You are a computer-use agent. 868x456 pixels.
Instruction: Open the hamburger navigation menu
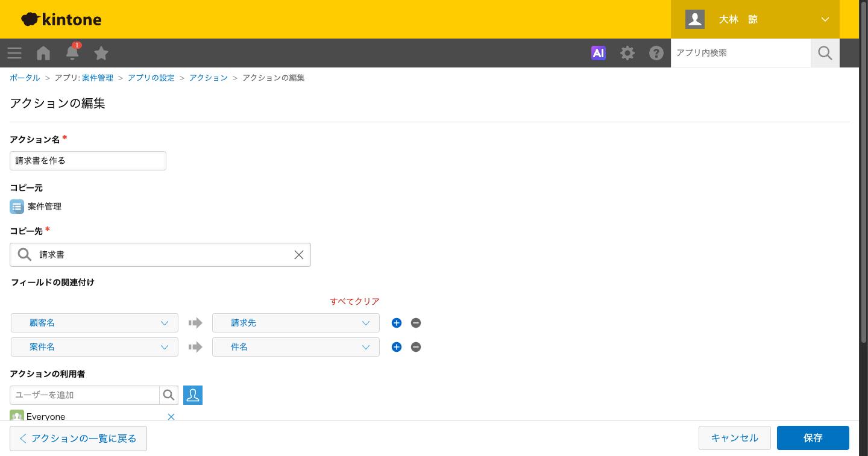(x=14, y=53)
